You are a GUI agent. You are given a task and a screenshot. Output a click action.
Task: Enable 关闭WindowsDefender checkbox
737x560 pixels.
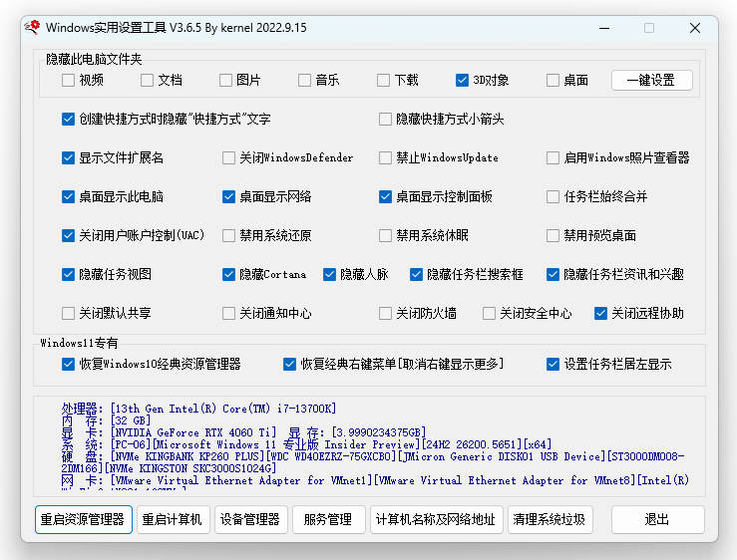(x=229, y=157)
